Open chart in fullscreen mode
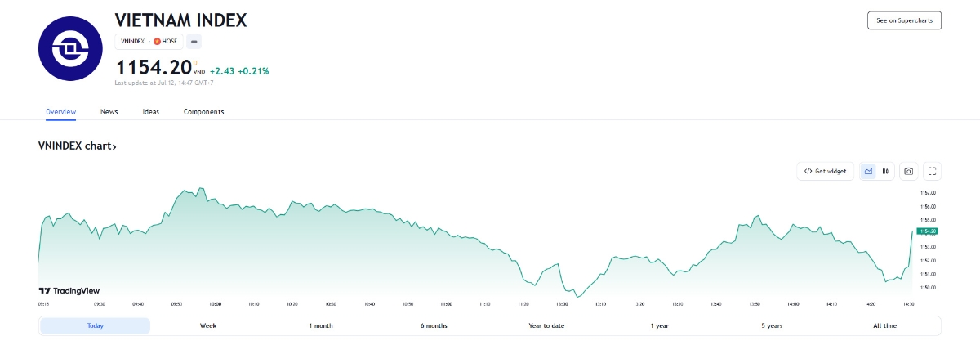 click(933, 171)
